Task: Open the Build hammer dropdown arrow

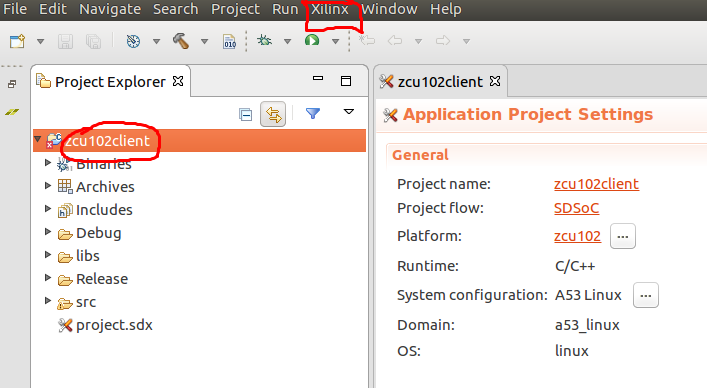Action: pyautogui.click(x=204, y=41)
